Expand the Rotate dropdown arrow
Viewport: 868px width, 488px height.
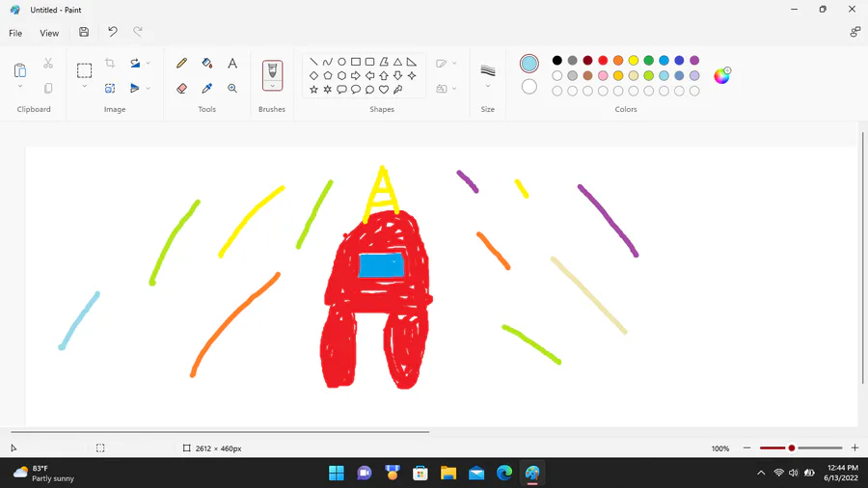coord(148,63)
